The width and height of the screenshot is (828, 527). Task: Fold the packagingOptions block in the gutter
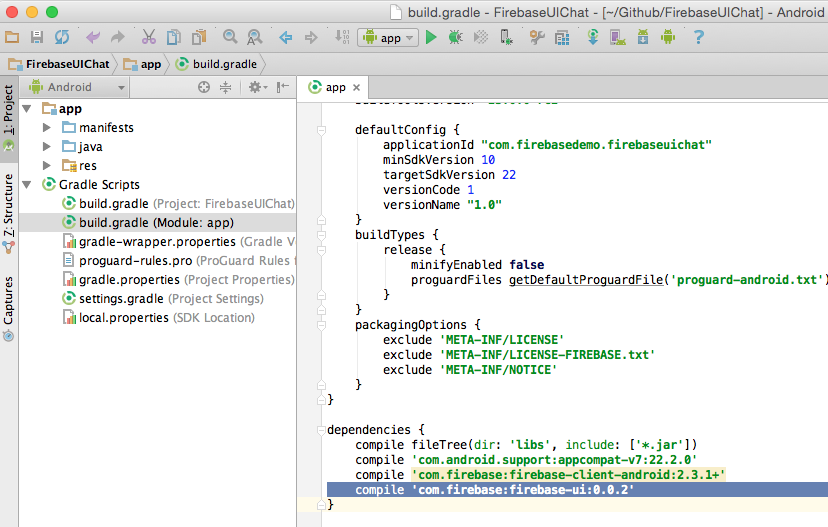[x=321, y=325]
